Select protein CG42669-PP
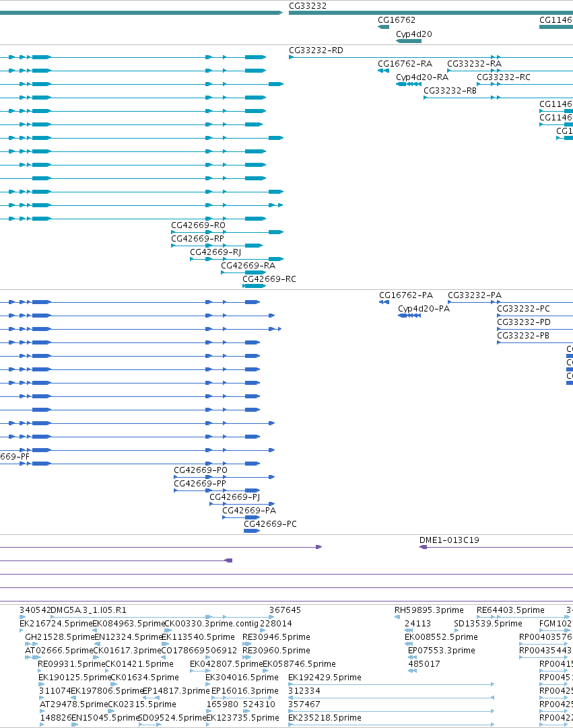573x728 pixels. coord(217,490)
